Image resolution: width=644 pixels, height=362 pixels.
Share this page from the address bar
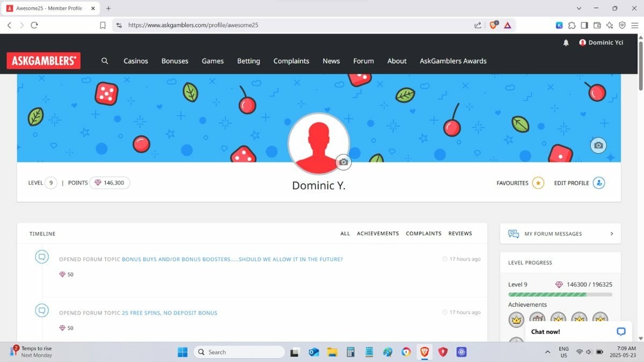pos(478,25)
